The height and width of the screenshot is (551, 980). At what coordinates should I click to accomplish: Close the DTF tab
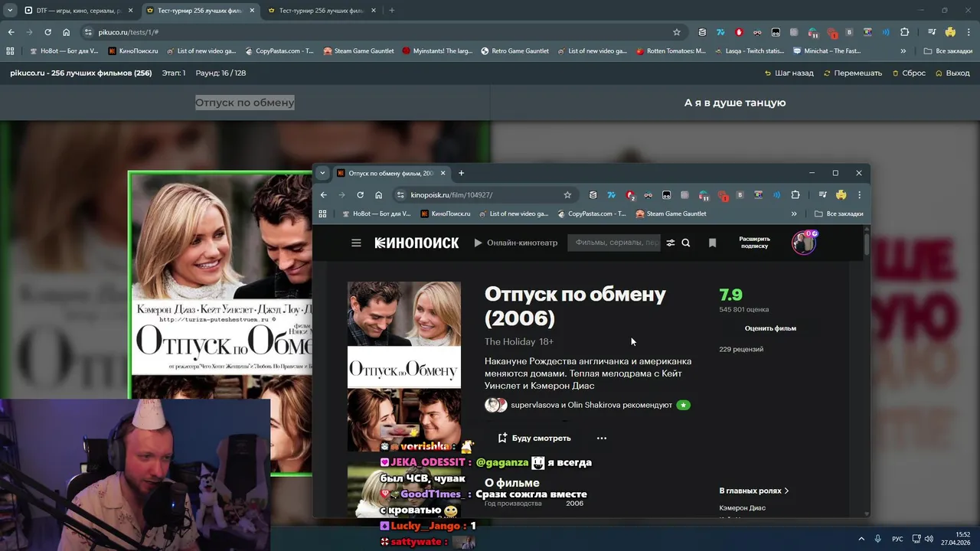[130, 11]
